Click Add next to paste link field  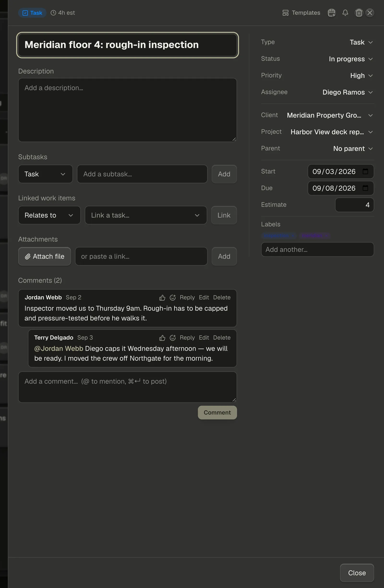coord(224,256)
